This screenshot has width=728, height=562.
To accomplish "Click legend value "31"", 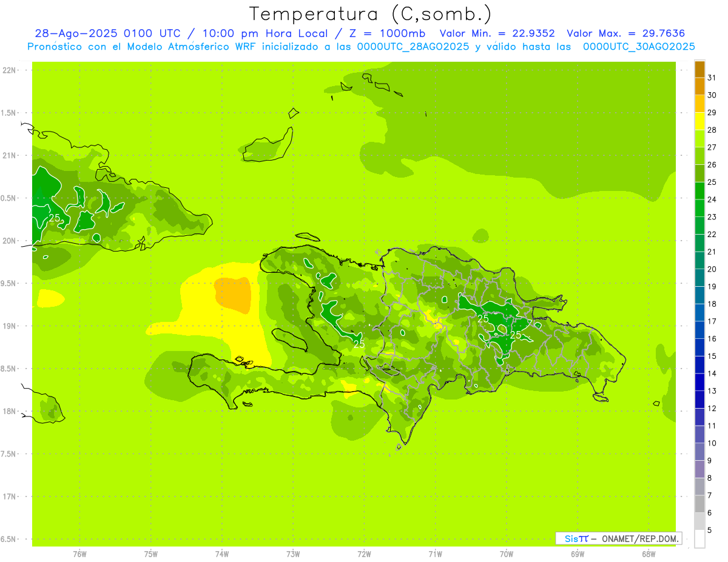I will coord(712,78).
